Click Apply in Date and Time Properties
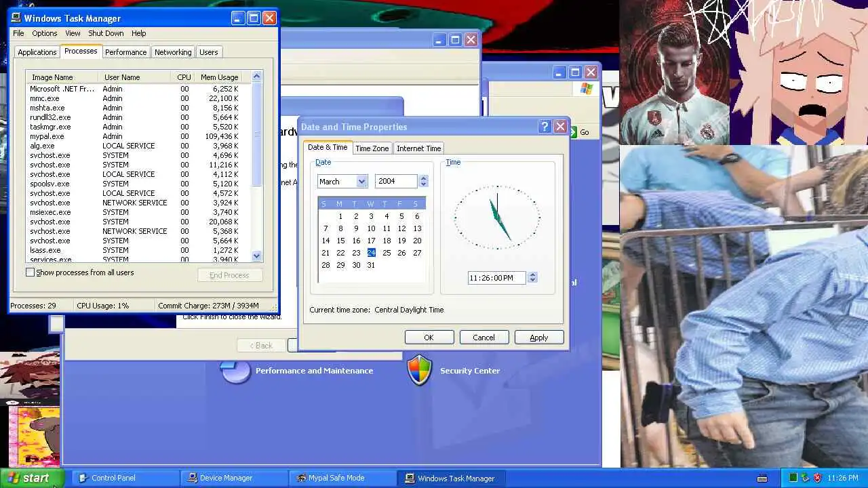Viewport: 868px width, 488px height. tap(539, 338)
